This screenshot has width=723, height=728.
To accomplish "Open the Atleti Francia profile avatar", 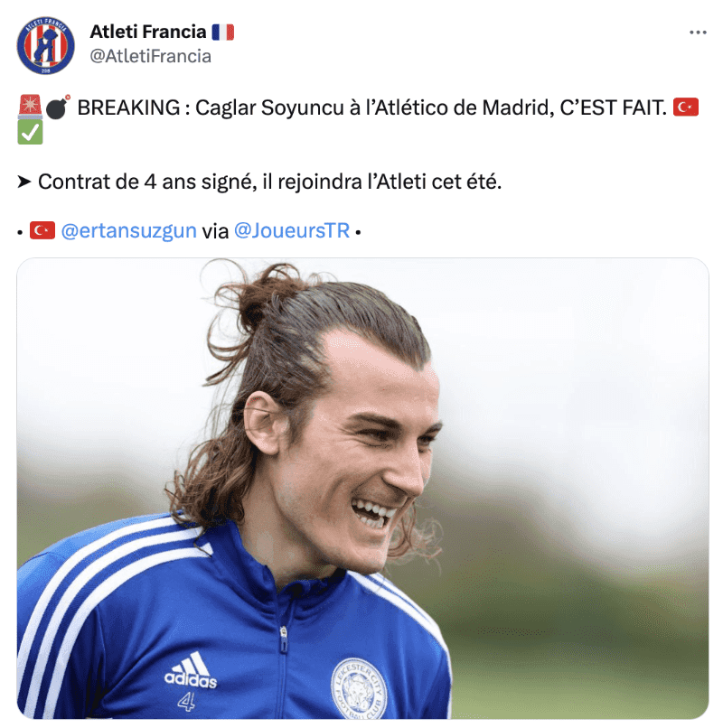I will [45, 45].
